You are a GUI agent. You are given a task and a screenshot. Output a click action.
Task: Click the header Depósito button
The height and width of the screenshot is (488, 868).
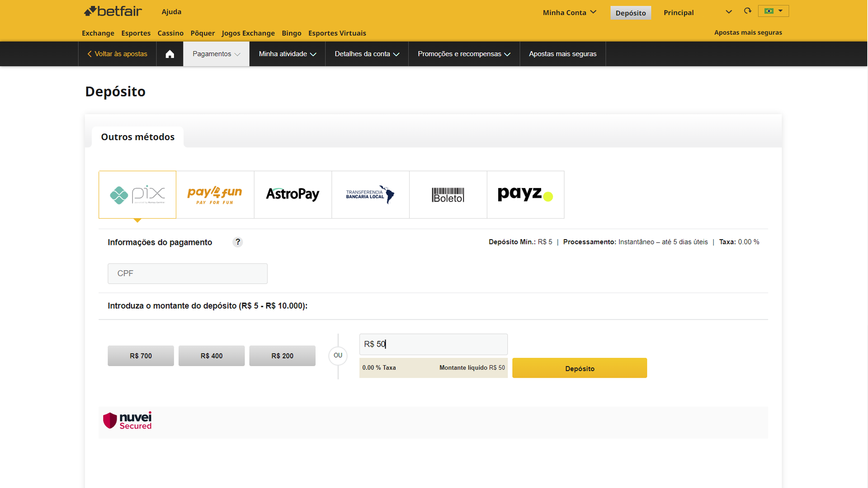coord(630,13)
